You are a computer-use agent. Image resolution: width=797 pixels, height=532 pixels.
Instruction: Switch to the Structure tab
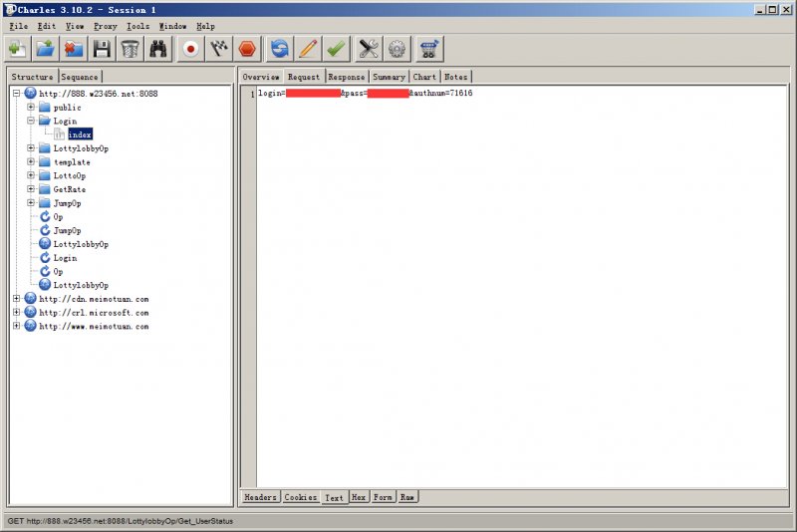tap(33, 77)
